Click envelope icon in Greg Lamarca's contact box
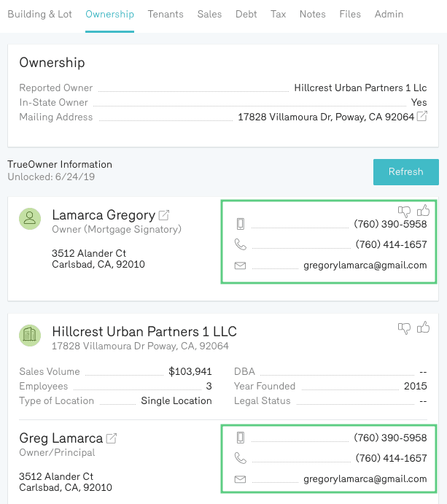The image size is (447, 504). point(240,479)
